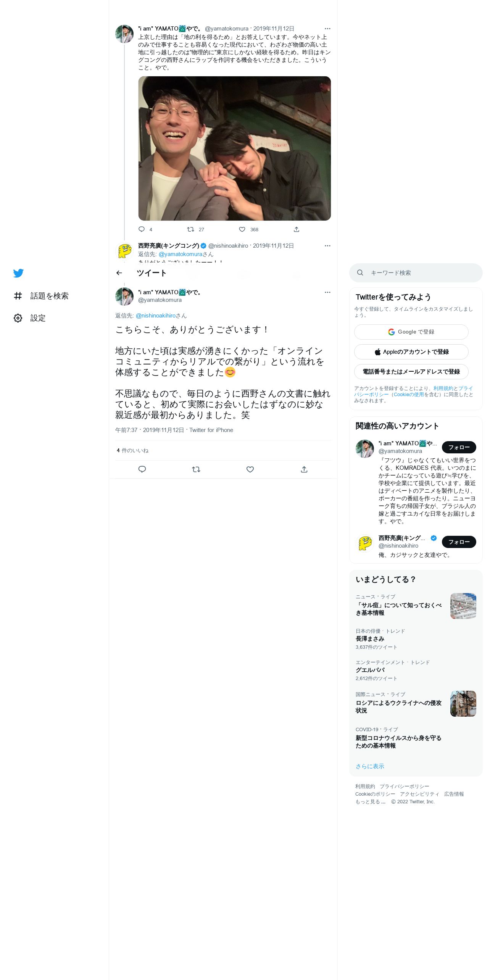Retweet the main tweet via retweet icon
The width and height of the screenshot is (490, 980).
point(196,469)
